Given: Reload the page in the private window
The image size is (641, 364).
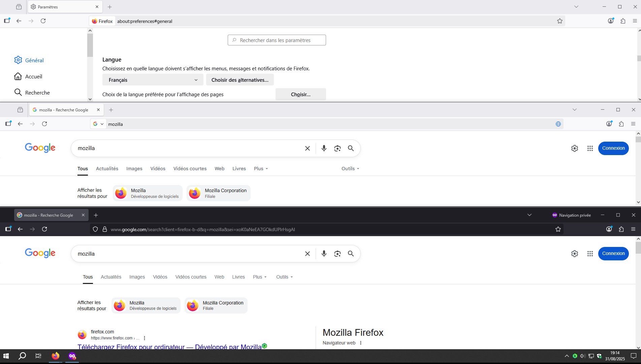Looking at the screenshot, I should tap(44, 229).
